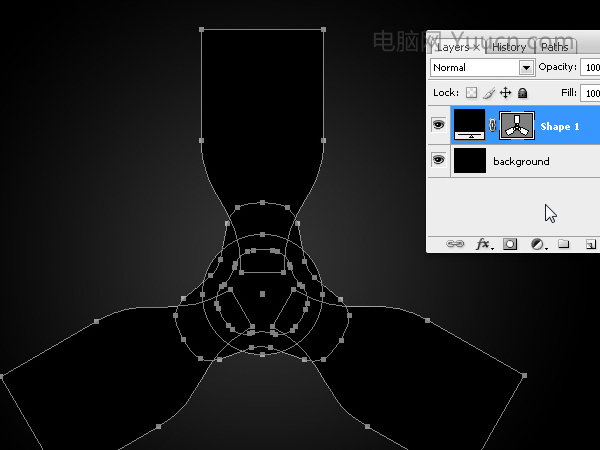Add a layer mask with the mask icon
The height and width of the screenshot is (450, 600).
coord(510,244)
